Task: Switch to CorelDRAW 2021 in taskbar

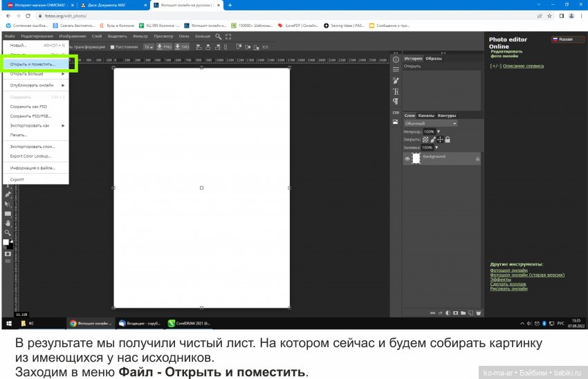Action: point(189,323)
